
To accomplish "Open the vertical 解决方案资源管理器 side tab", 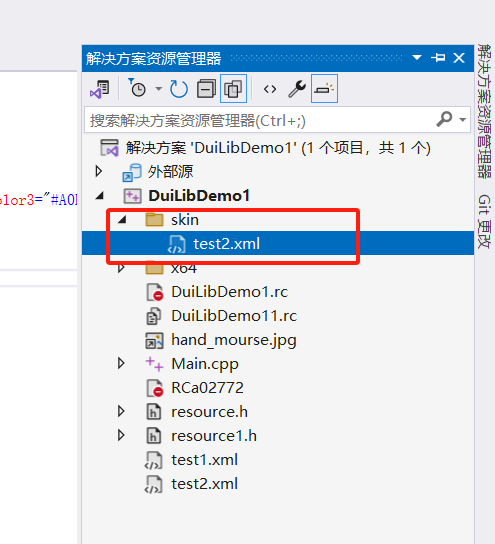I will pos(484,111).
